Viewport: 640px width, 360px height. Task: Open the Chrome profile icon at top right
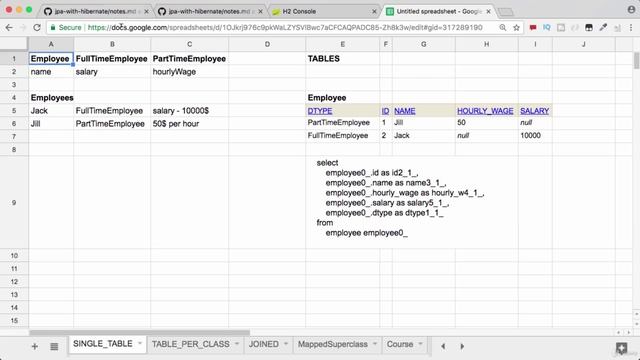[x=631, y=10]
